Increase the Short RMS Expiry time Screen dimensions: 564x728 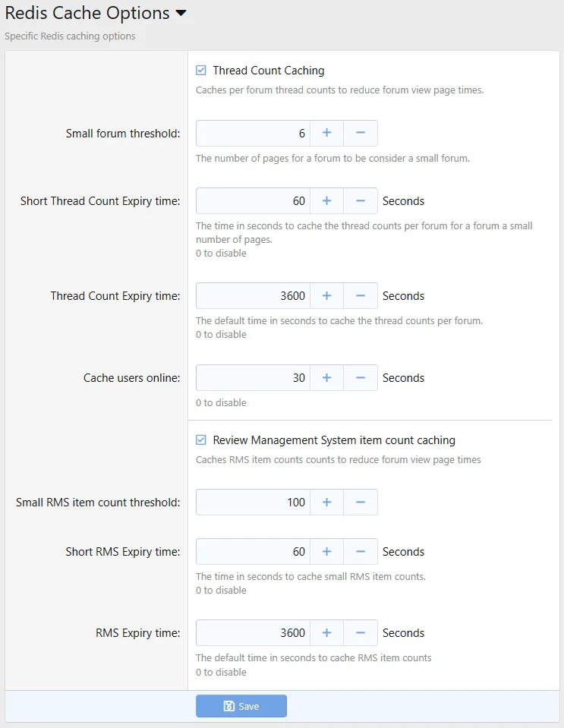tap(326, 551)
